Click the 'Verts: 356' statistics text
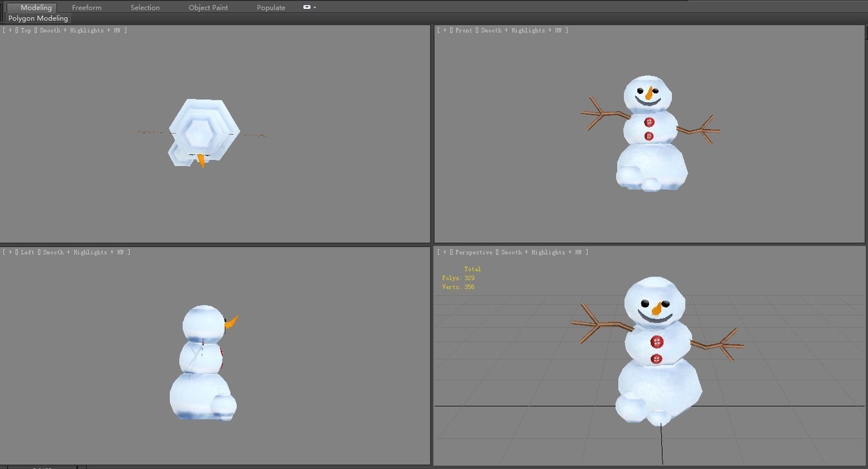868x469 pixels. tap(458, 287)
